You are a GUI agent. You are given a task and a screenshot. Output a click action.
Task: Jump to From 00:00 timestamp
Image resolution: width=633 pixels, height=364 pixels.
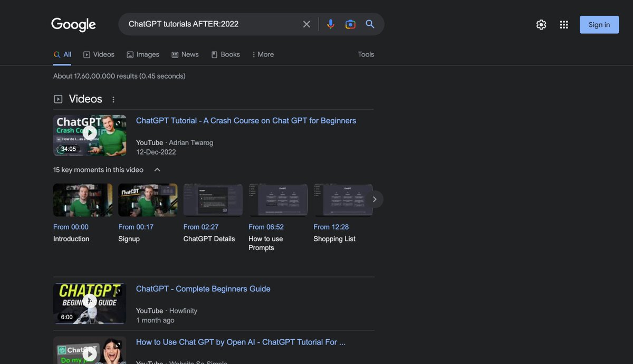click(x=71, y=227)
